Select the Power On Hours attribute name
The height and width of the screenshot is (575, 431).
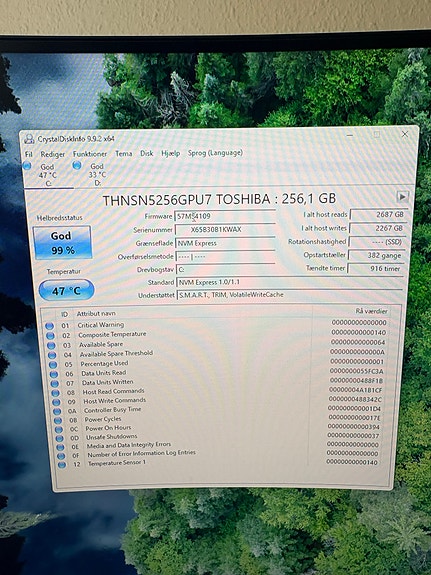click(x=108, y=428)
